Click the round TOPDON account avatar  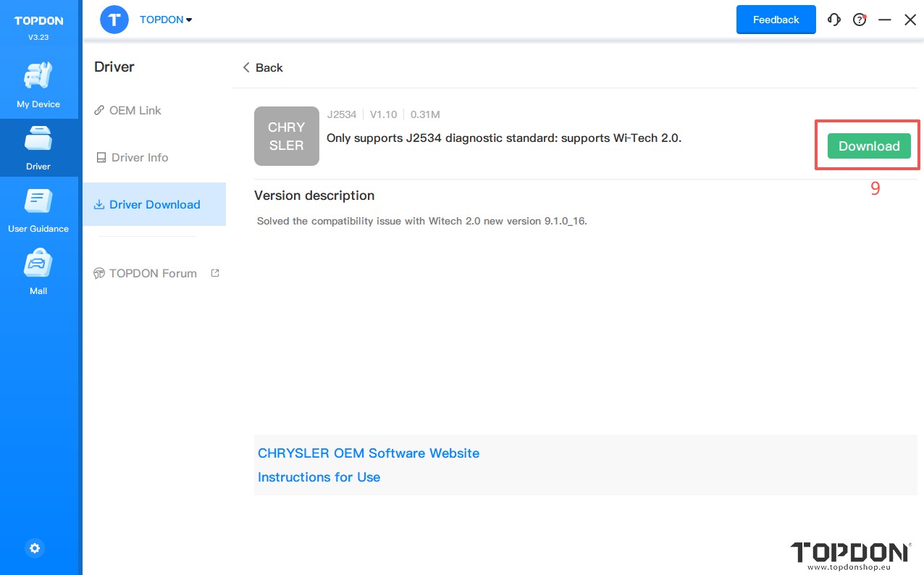click(114, 20)
